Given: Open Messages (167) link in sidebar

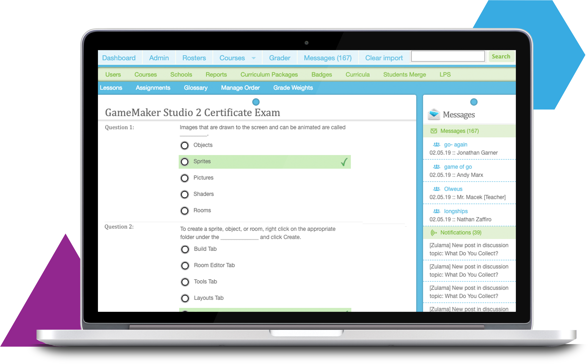Looking at the screenshot, I should tap(460, 131).
